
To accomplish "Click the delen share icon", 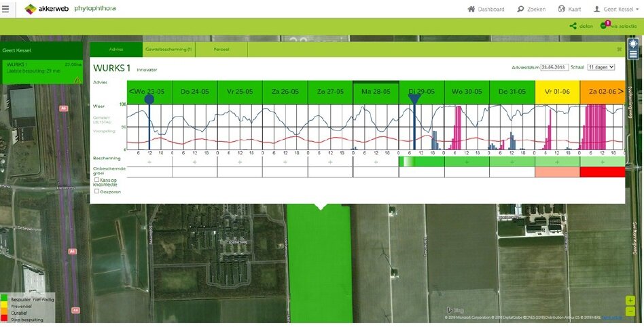I will pos(573,26).
